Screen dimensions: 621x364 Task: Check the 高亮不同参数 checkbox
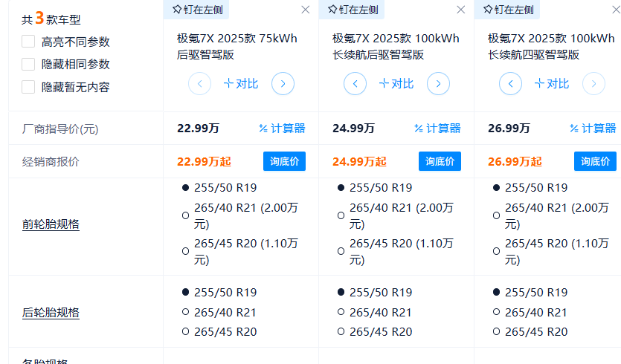pos(28,42)
